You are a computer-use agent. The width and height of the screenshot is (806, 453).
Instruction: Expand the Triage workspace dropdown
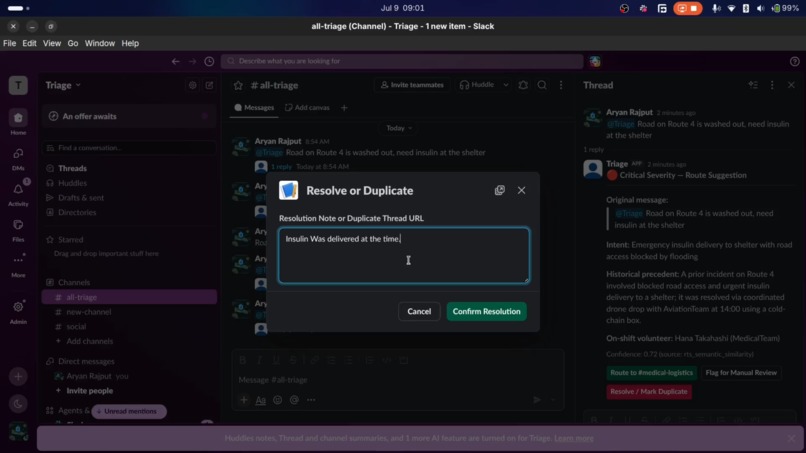(x=63, y=85)
